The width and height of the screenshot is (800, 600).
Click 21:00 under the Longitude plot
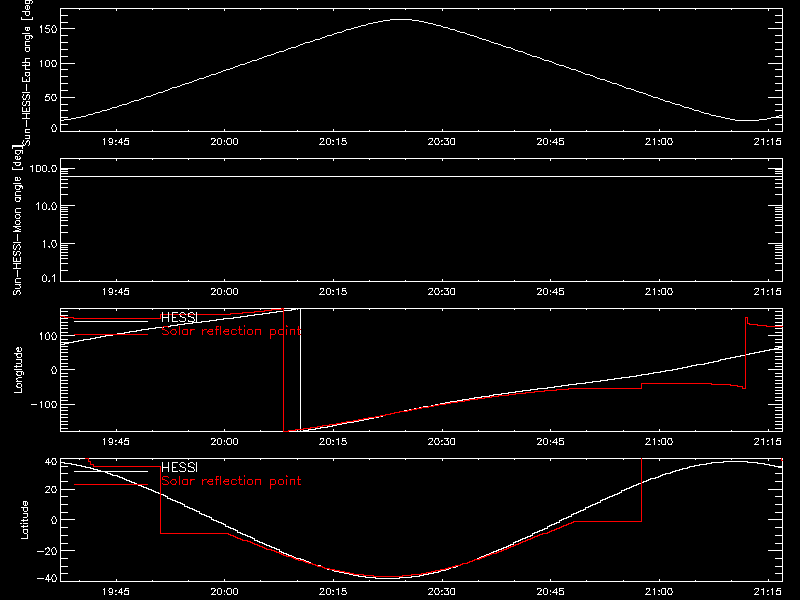659,442
